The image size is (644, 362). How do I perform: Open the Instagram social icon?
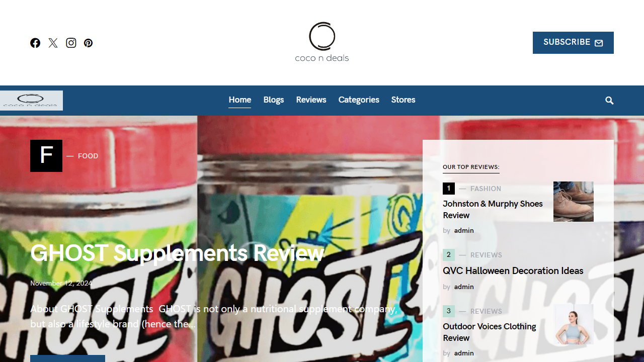tap(71, 43)
